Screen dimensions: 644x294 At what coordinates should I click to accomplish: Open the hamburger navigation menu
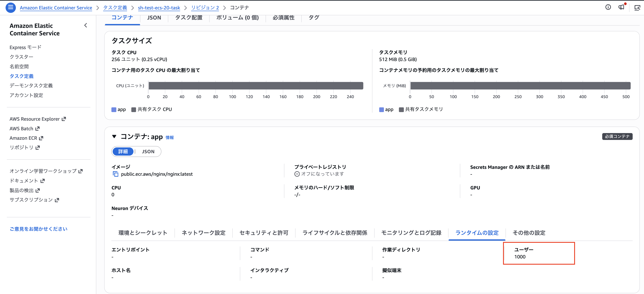(10, 7)
